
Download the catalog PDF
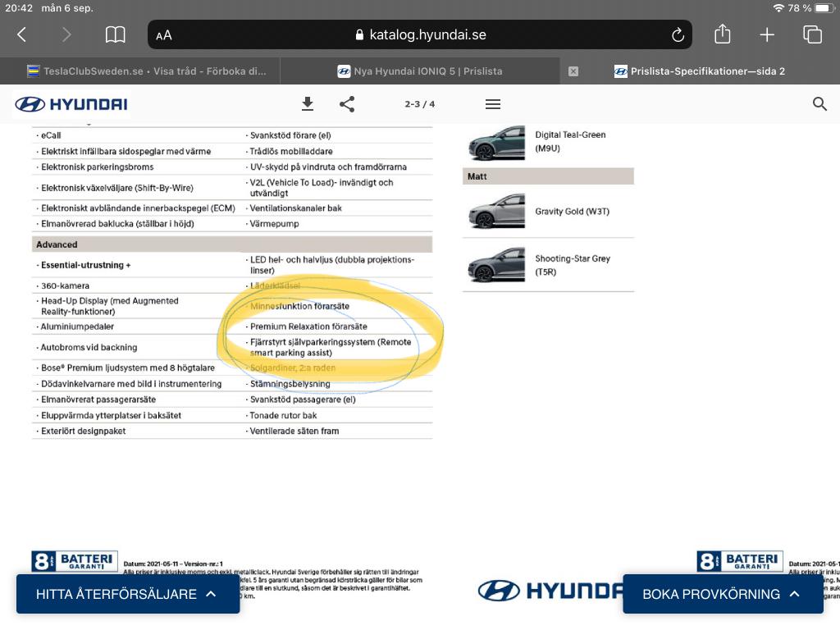(x=308, y=104)
